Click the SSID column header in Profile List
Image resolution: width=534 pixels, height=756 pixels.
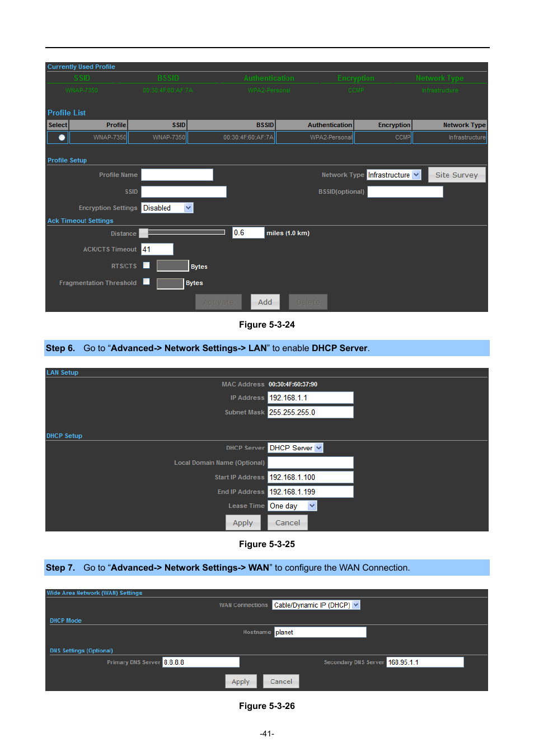[157, 125]
